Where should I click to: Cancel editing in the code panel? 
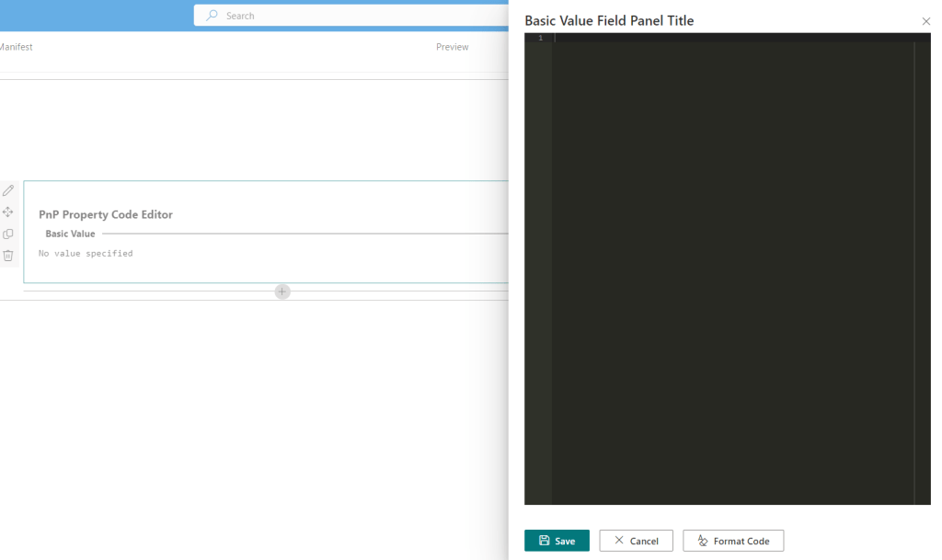click(x=636, y=541)
